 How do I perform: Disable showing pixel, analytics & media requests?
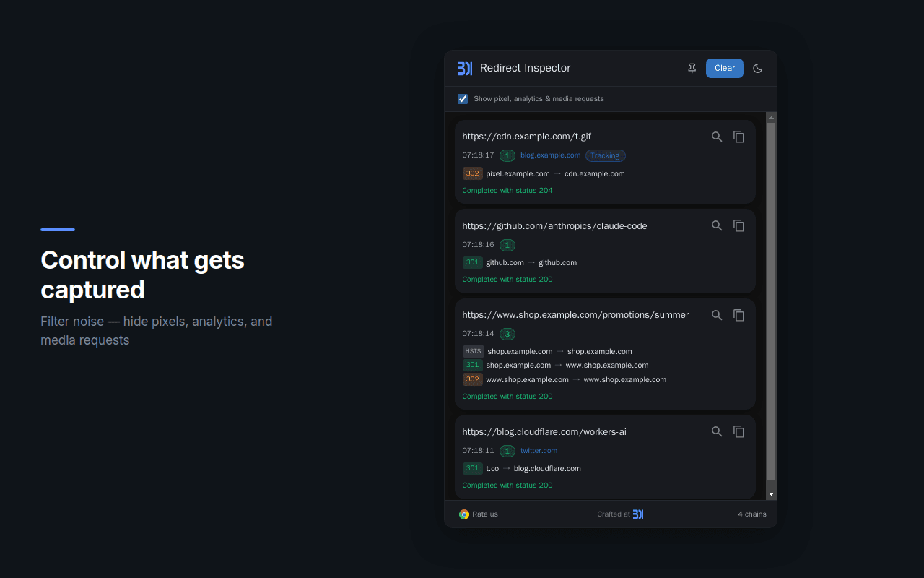coord(462,98)
